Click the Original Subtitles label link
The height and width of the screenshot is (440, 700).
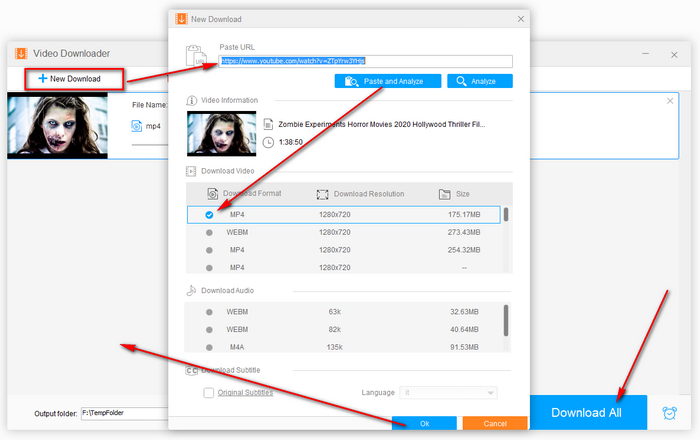(245, 393)
